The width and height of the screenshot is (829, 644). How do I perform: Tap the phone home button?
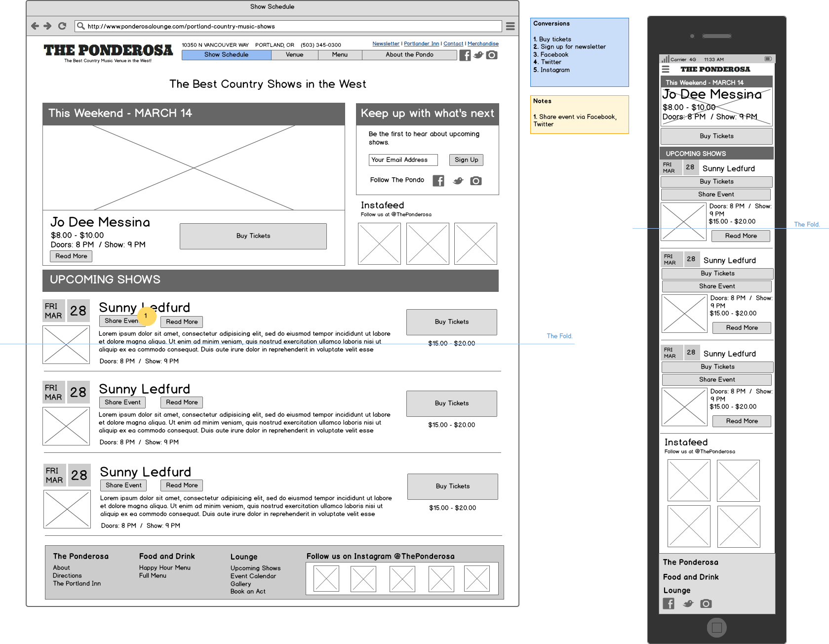[x=717, y=628]
